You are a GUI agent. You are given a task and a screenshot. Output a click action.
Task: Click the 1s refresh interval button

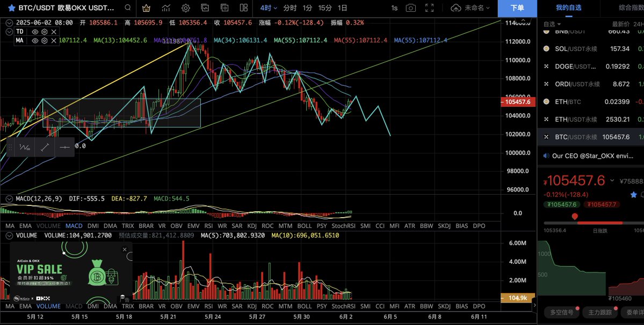394,8
